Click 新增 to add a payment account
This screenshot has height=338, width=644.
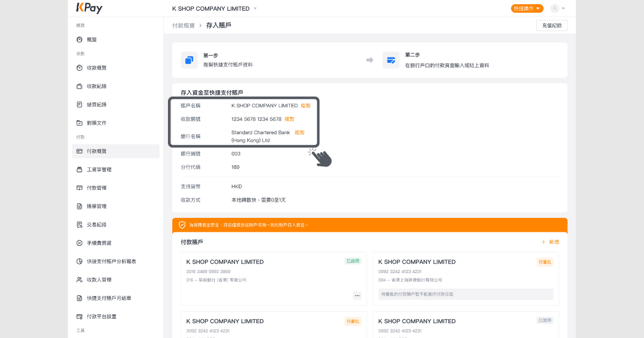[550, 243]
